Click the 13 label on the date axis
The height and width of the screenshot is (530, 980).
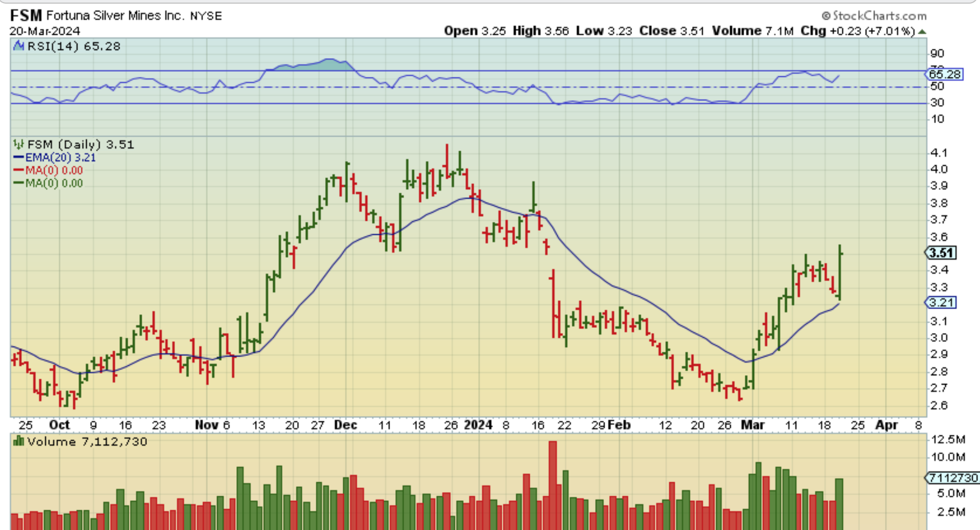tap(259, 425)
